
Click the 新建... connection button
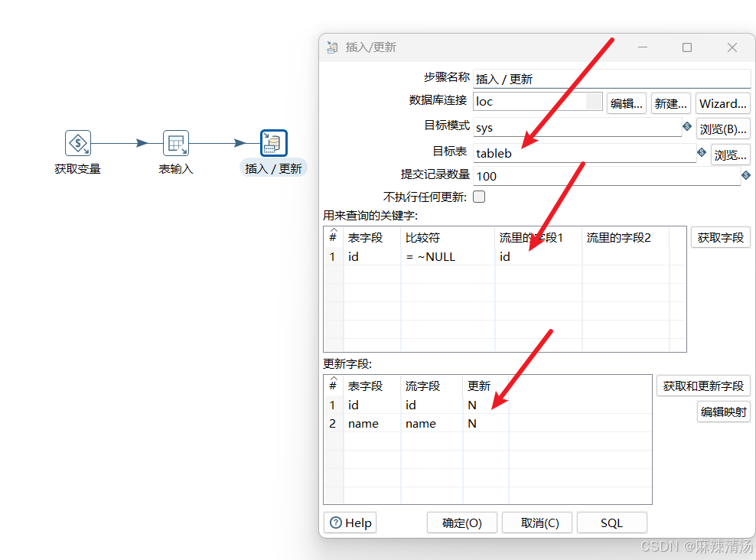click(670, 103)
